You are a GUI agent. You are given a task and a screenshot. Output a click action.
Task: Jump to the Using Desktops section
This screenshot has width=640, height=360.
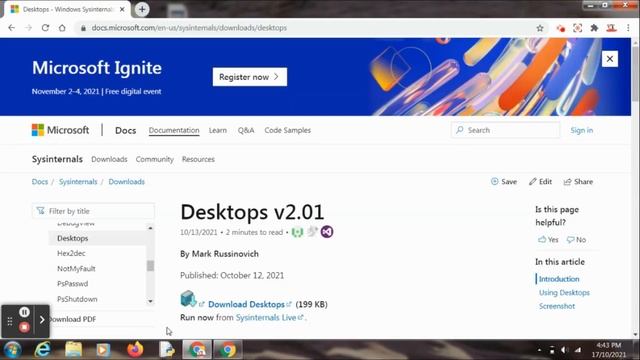click(x=564, y=293)
